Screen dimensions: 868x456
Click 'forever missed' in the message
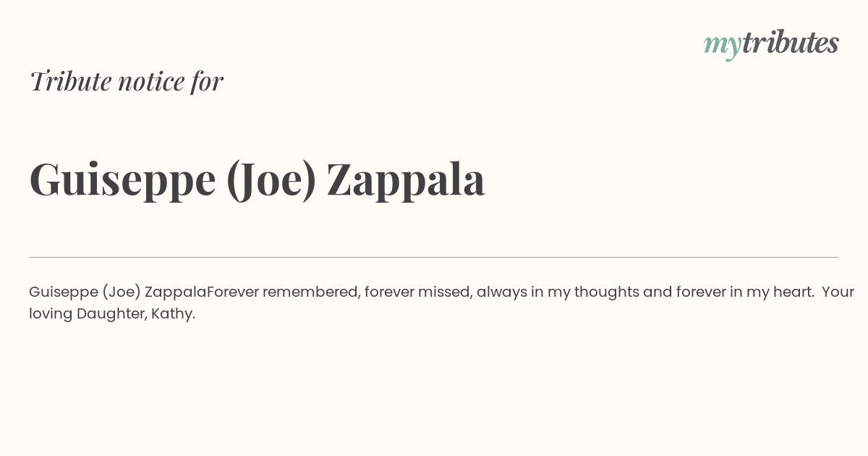(x=417, y=292)
